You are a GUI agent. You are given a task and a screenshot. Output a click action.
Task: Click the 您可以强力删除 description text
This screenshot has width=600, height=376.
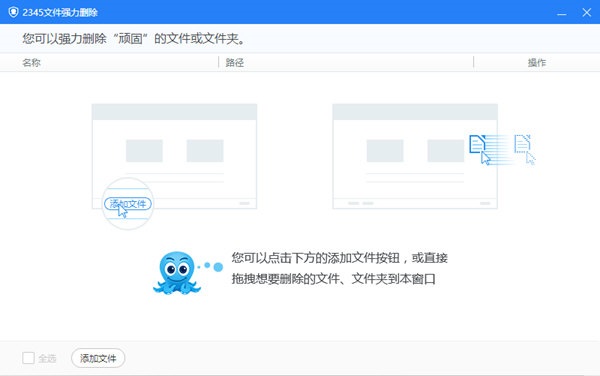(134, 38)
